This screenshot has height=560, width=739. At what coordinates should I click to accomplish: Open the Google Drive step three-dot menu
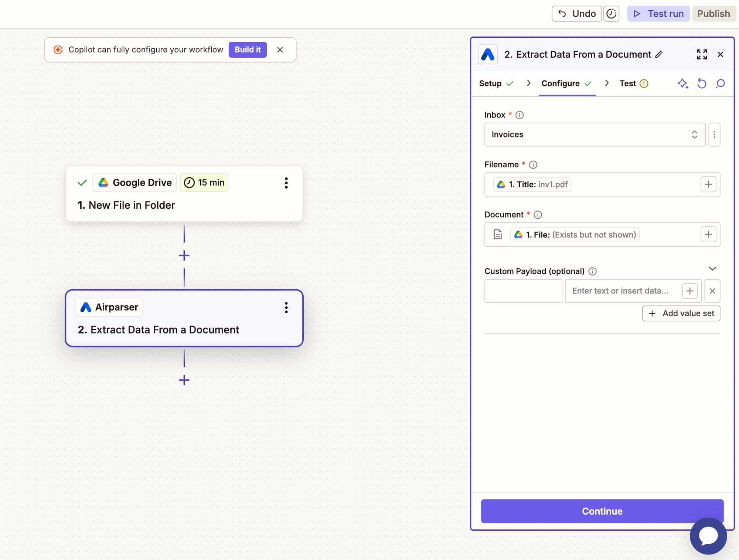(x=286, y=183)
